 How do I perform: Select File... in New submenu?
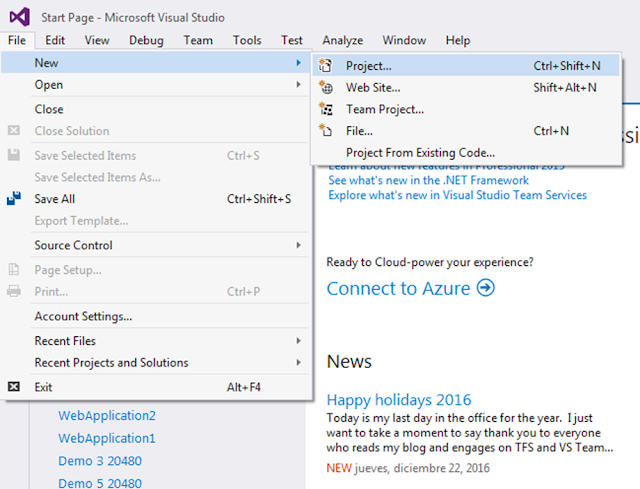tap(466, 131)
